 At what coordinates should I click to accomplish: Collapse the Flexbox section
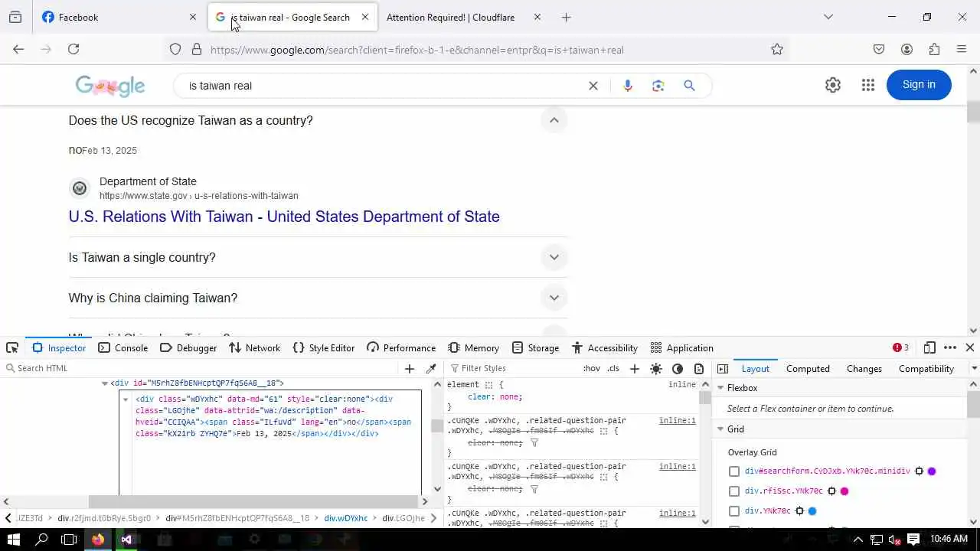point(720,388)
